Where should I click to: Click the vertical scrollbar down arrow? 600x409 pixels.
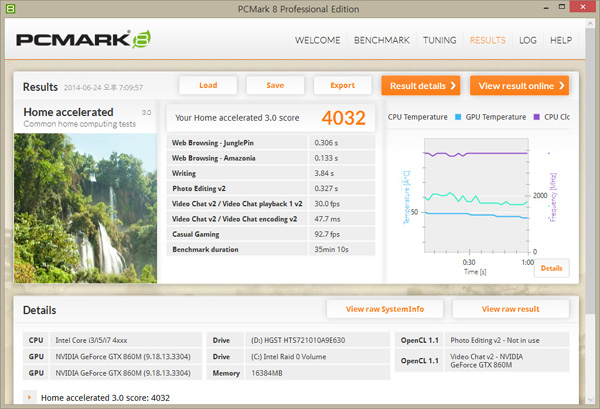(x=590, y=400)
